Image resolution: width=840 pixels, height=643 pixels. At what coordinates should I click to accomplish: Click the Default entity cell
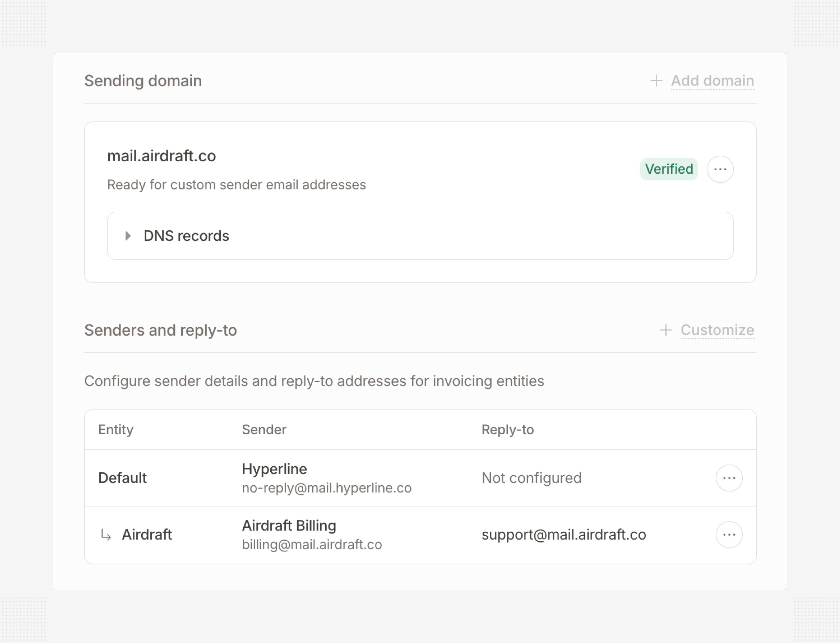122,478
